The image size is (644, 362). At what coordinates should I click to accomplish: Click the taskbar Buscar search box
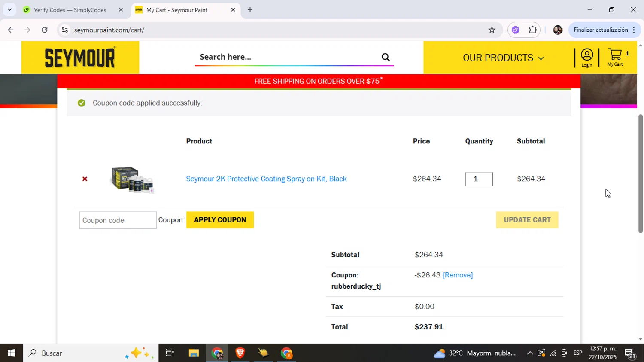(x=91, y=353)
